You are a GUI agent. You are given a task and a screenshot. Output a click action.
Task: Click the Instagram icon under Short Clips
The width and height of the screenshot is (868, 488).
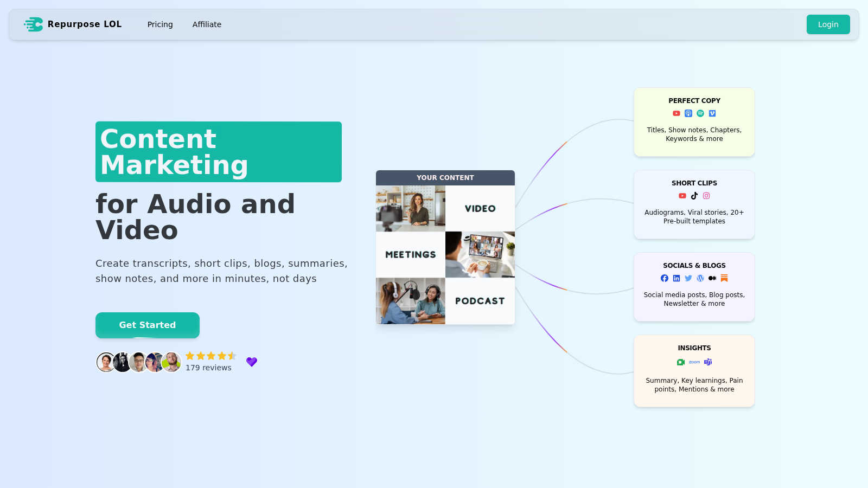(706, 196)
